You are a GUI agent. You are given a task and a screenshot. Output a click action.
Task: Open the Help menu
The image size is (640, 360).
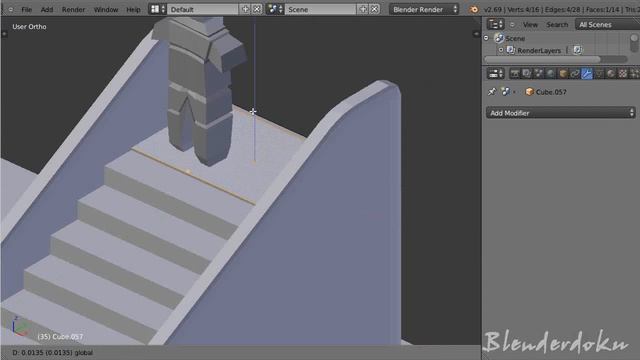(133, 9)
